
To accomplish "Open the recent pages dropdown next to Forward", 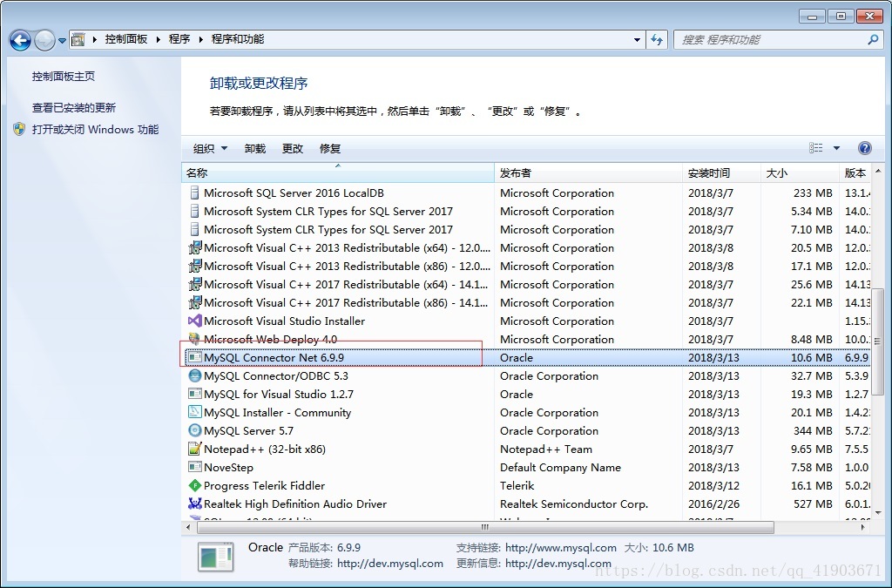I will [x=62, y=41].
